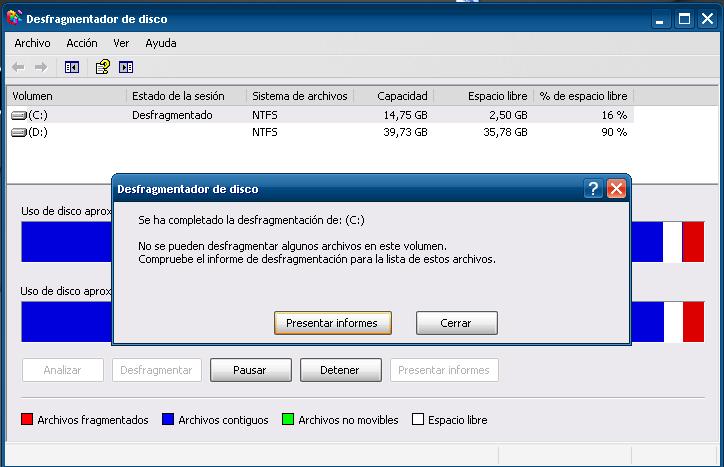Open the Archivo menu
724x467 pixels.
coord(32,43)
